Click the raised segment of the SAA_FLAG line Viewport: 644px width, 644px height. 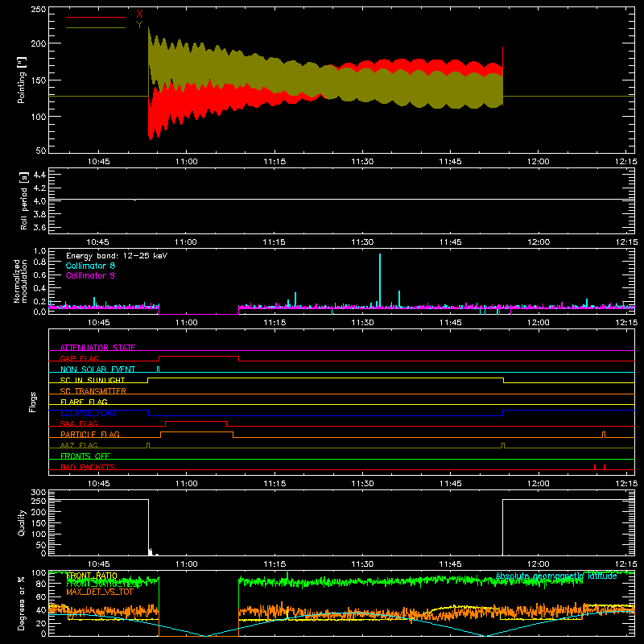[x=196, y=421]
